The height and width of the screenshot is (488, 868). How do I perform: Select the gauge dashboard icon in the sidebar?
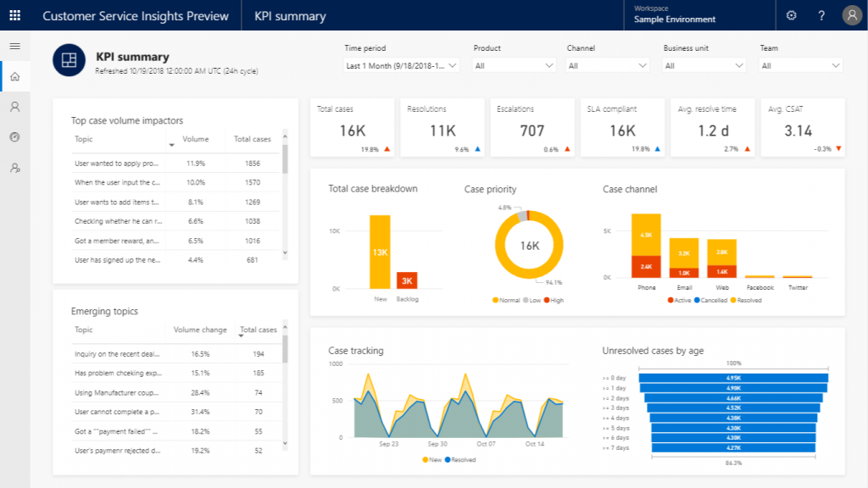[14, 136]
